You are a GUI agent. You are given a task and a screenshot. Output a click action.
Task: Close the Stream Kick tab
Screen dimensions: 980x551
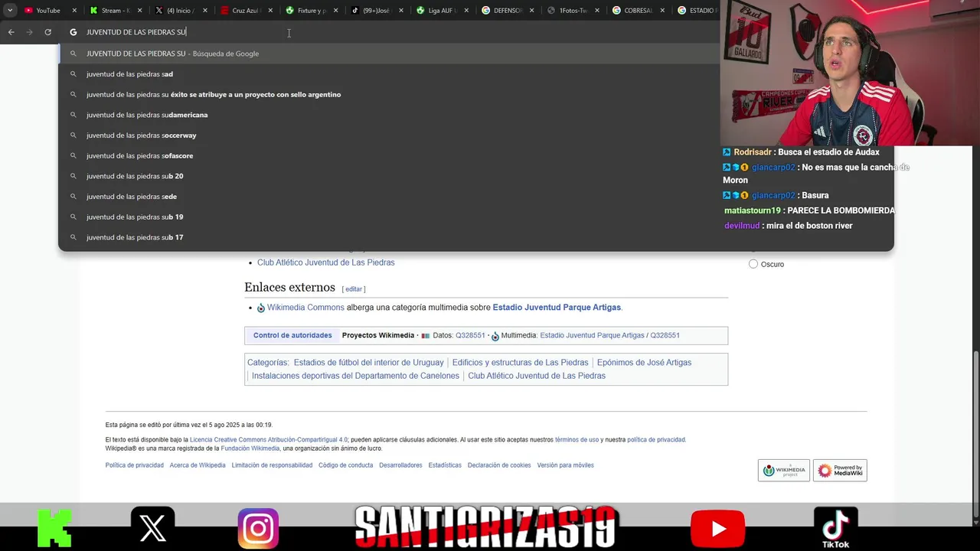[x=140, y=11]
